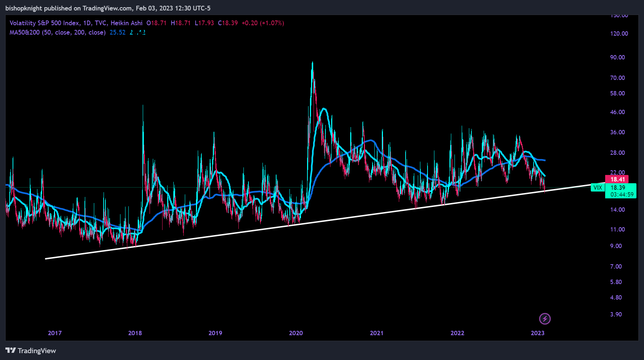Viewport: 644px width, 360px height.
Task: Click the 4.80 price scale label
Action: [x=616, y=297]
